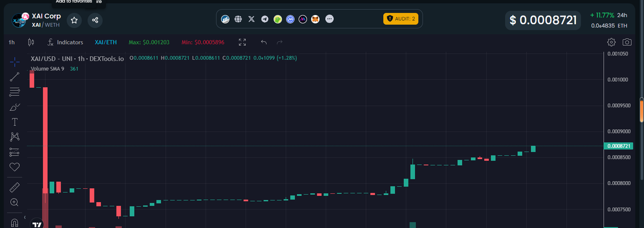Click the Min: $0.0005896 label
This screenshot has height=228, width=644.
tap(202, 42)
